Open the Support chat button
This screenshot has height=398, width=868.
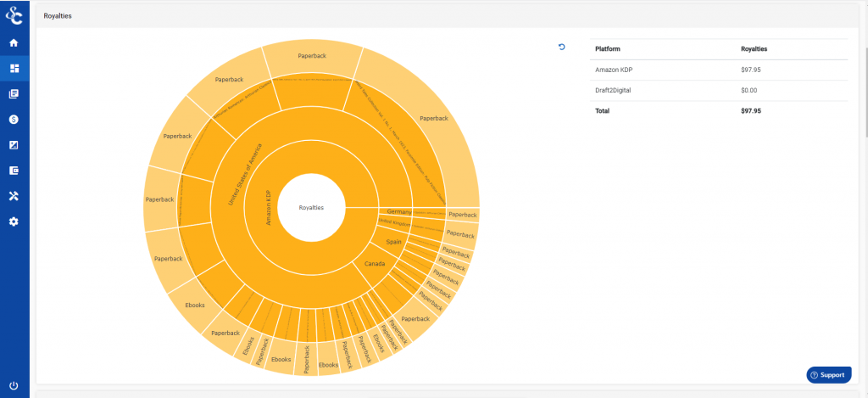point(827,374)
